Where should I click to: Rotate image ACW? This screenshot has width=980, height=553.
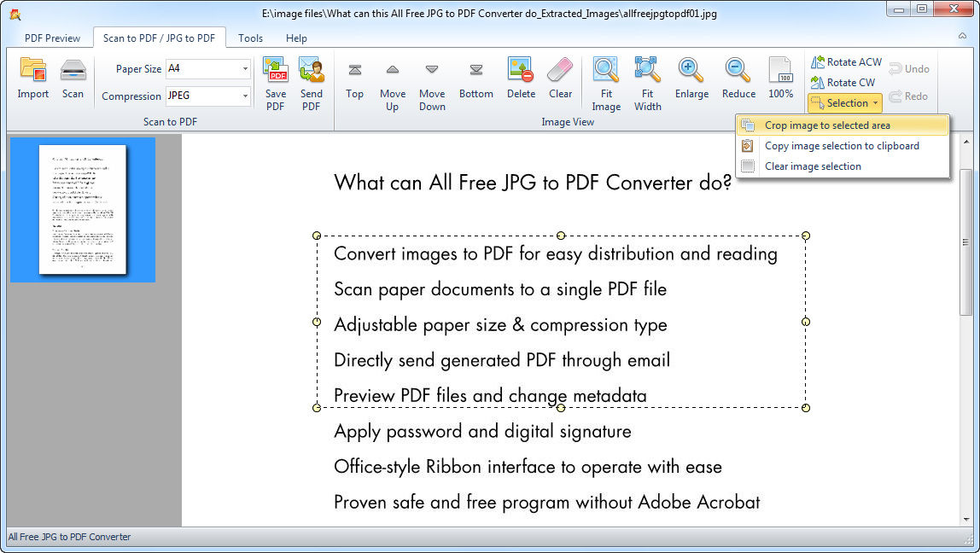[x=846, y=61]
